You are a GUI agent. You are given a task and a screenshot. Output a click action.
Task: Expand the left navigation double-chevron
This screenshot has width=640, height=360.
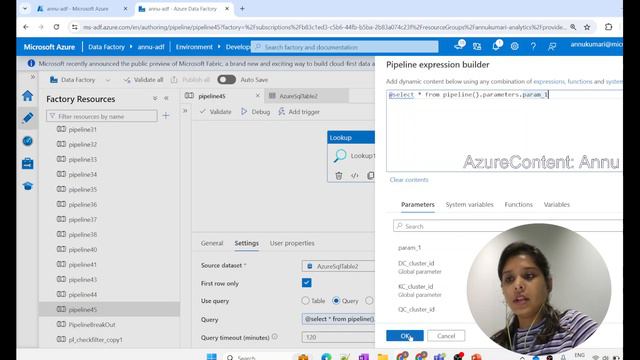click(33, 77)
